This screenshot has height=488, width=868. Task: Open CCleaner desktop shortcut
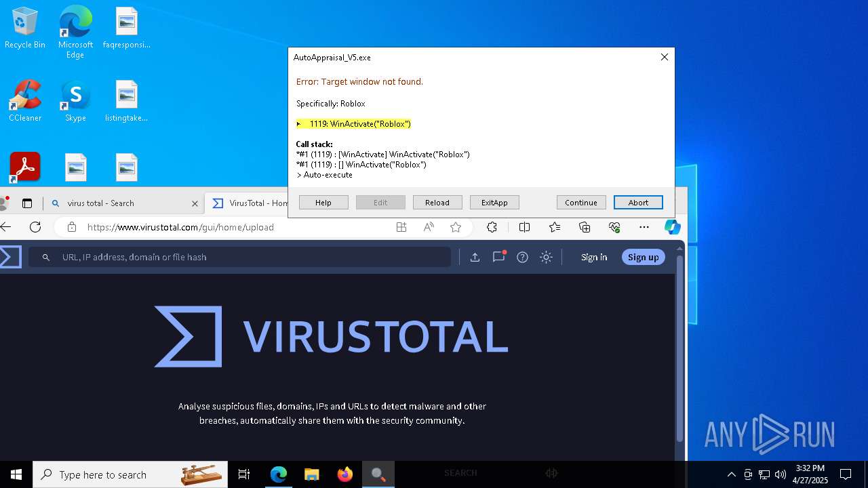click(25, 102)
